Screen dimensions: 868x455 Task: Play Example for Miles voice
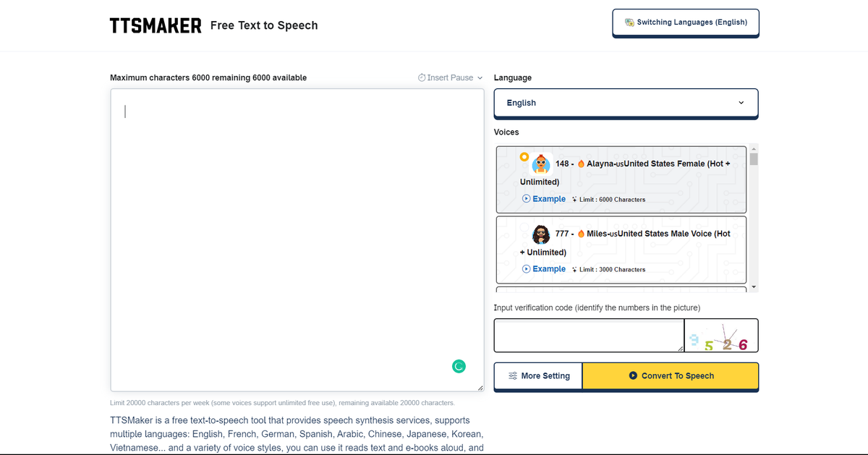544,269
